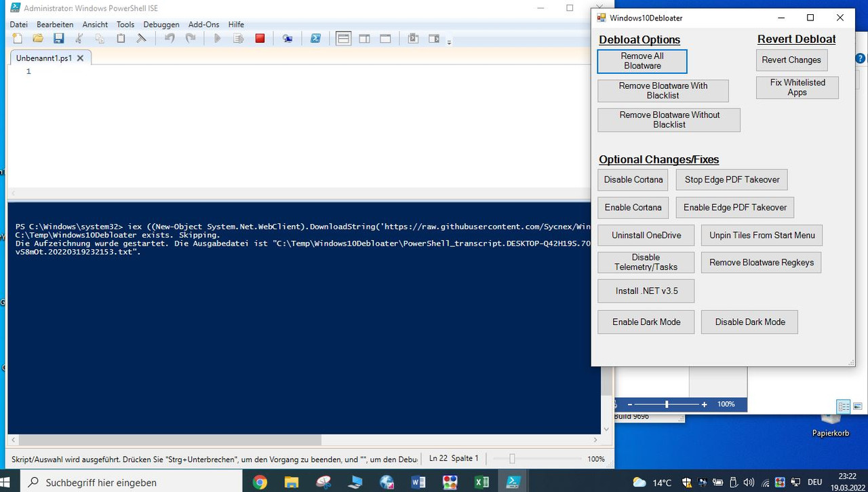Click Install .NET v3.5 button
The height and width of the screenshot is (492, 868).
tap(646, 291)
